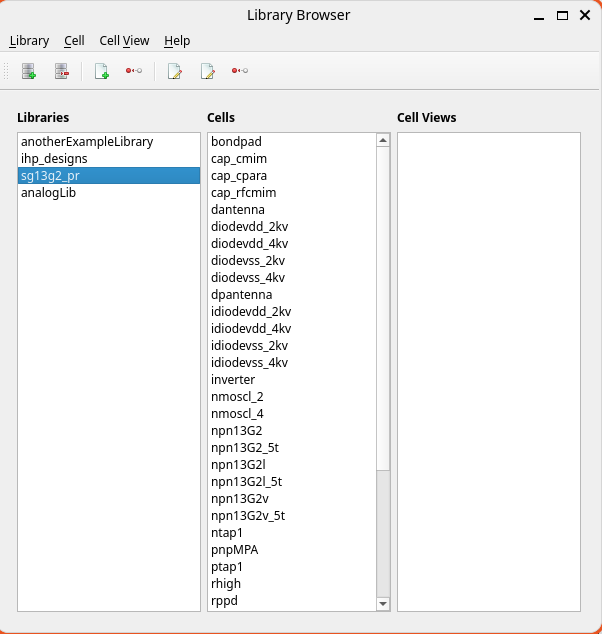Click the remove library icon with red minus

click(x=61, y=71)
